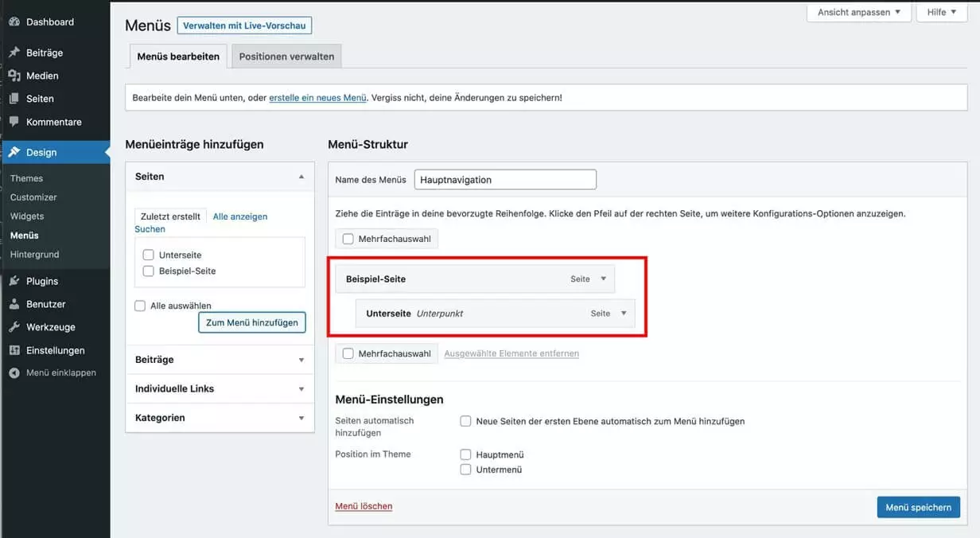This screenshot has height=538, width=980.
Task: Click the Name des Menüs text field
Action: click(505, 180)
